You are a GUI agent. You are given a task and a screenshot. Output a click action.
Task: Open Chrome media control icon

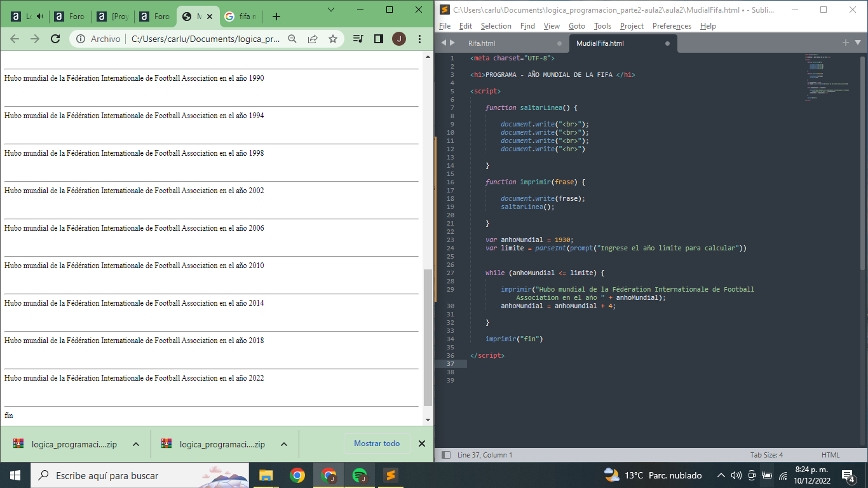(358, 39)
